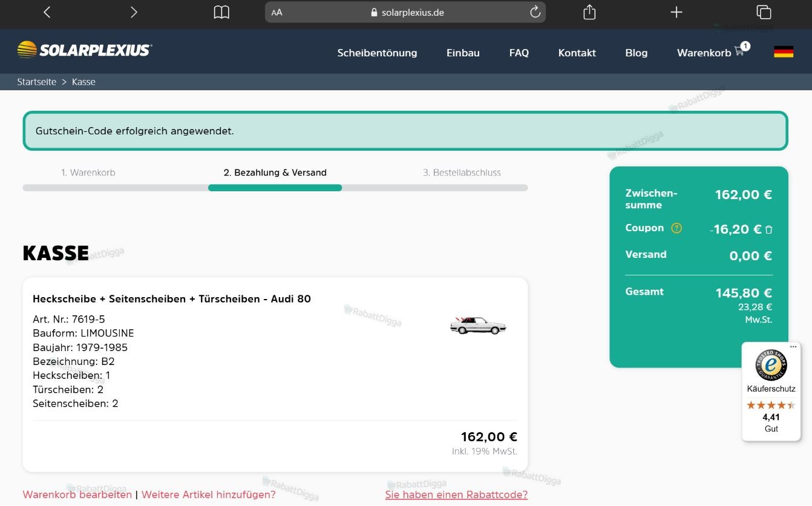Navigate to Kontakt
This screenshot has height=506, width=812.
[577, 53]
